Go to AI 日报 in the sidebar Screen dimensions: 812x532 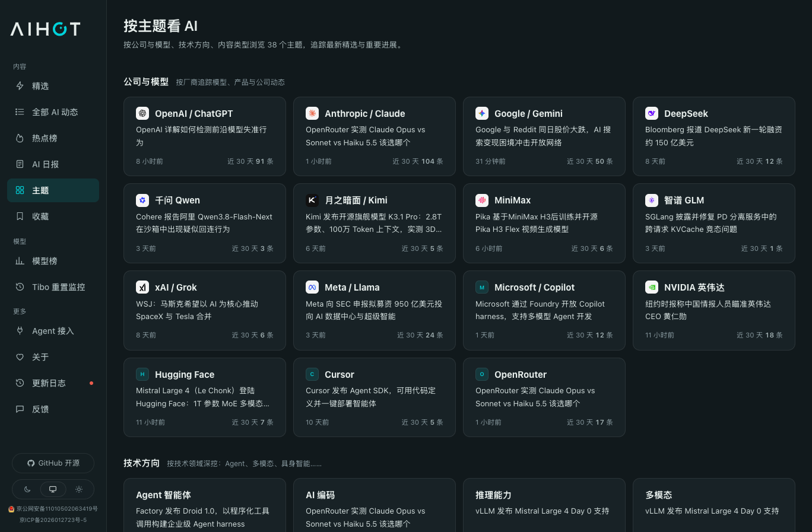pos(53,164)
